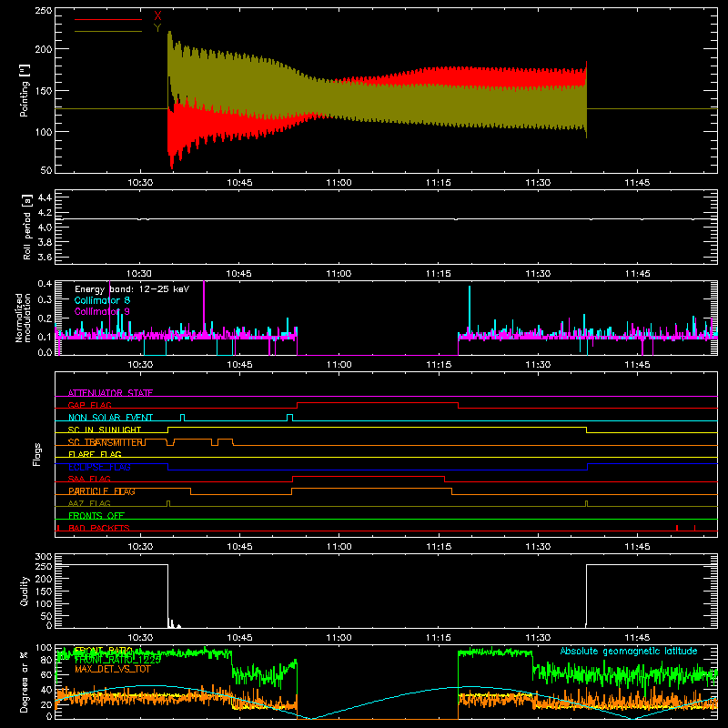The width and height of the screenshot is (728, 728).
Task: Click the tall cyan Collimator 8 spike near 11:20
Action: pyautogui.click(x=470, y=310)
